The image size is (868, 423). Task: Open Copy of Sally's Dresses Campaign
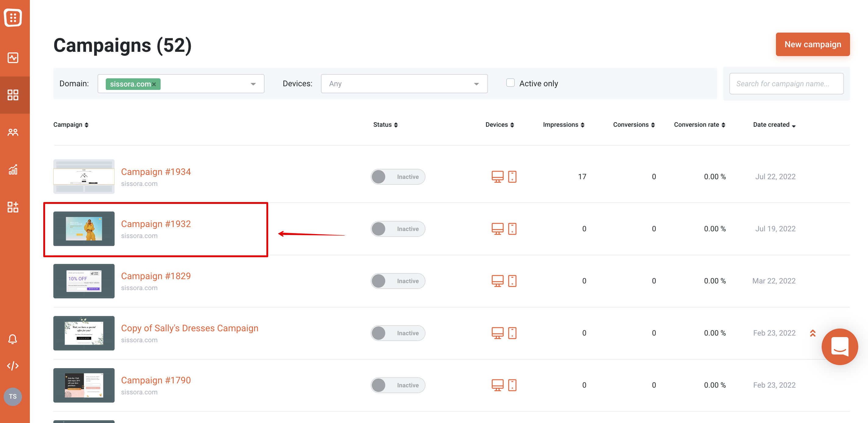190,328
